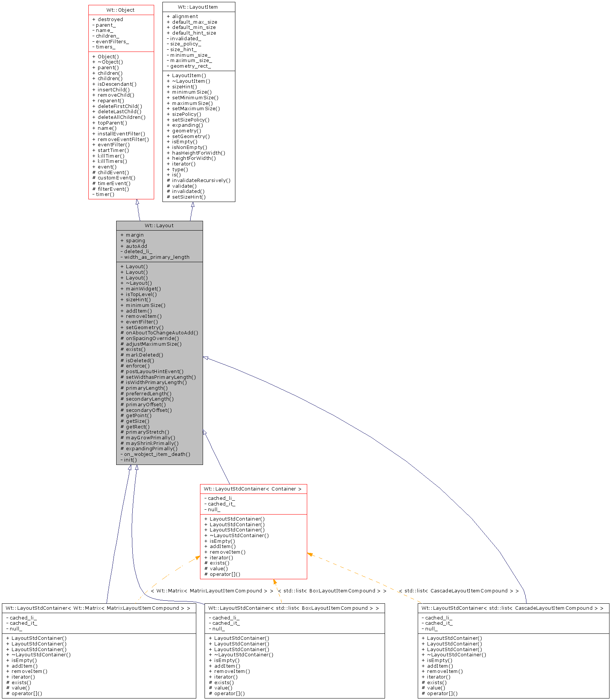Screen dimensions: 611x700
Task: Click '# value()' in the CascadeLayoutItemCompound node
Action: pyautogui.click(x=434, y=688)
